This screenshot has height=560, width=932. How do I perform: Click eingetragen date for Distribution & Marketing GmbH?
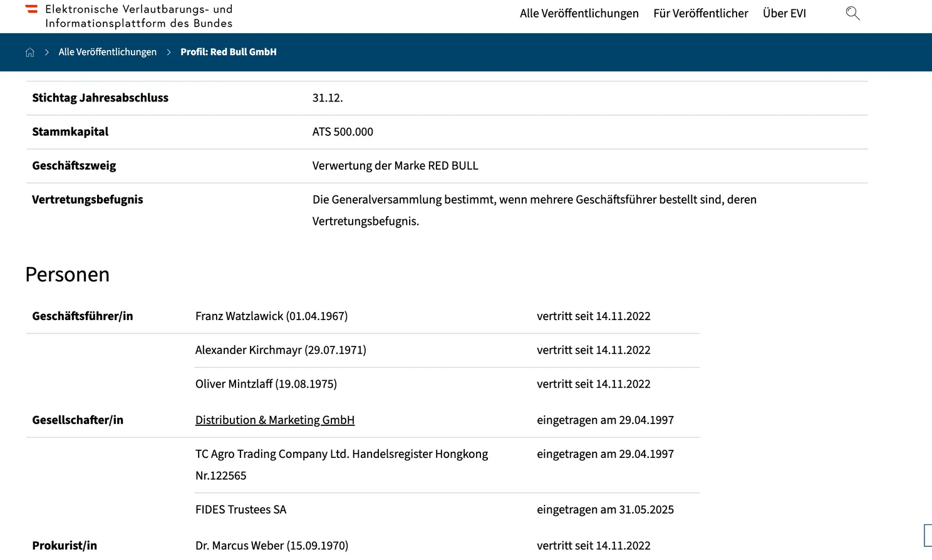[605, 420]
